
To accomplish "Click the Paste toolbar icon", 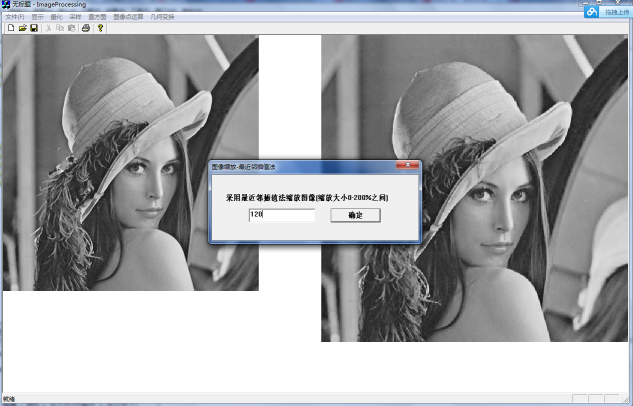I will [x=71, y=28].
